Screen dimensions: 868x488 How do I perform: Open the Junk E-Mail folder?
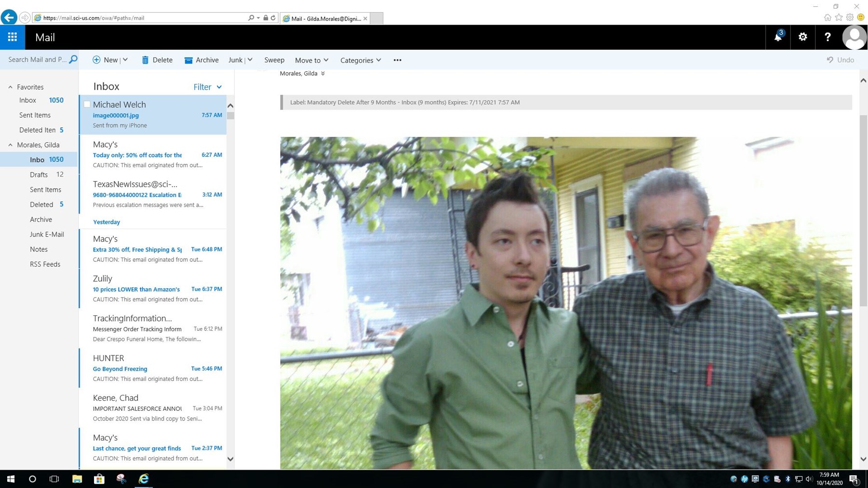[47, 234]
